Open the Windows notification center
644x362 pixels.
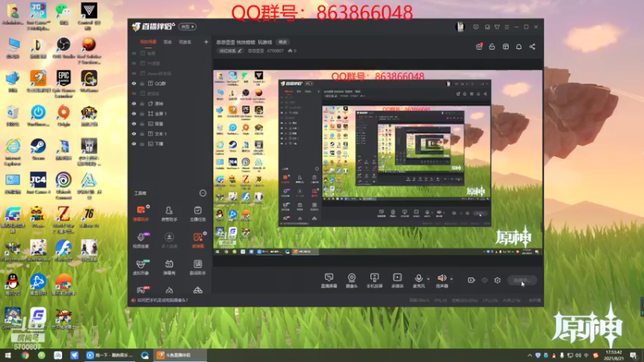point(634,356)
